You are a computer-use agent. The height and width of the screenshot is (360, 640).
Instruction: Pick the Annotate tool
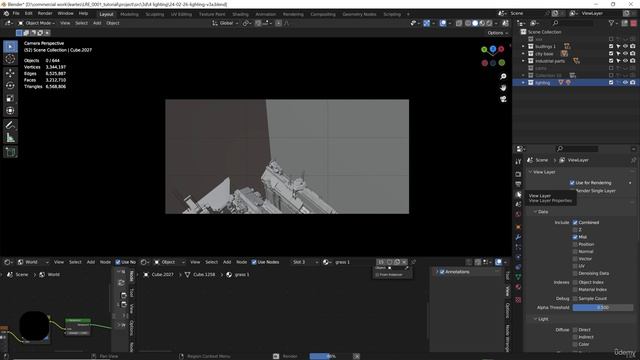(11, 125)
